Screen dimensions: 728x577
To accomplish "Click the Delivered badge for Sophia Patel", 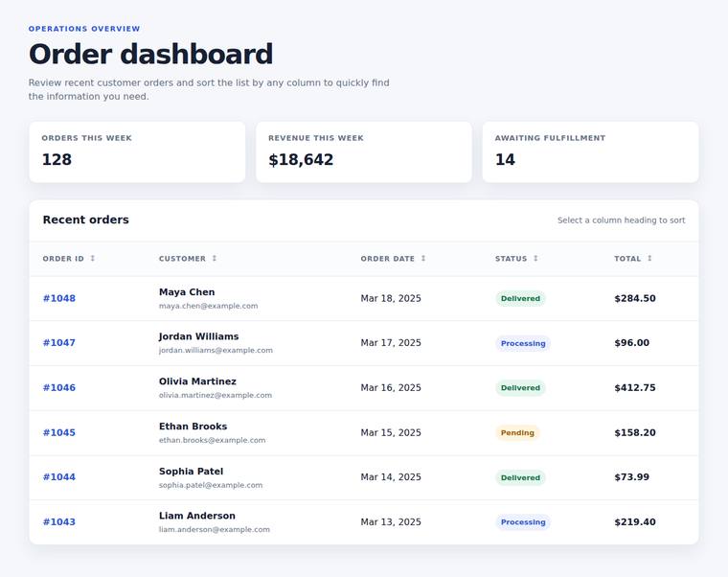I will coord(520,478).
